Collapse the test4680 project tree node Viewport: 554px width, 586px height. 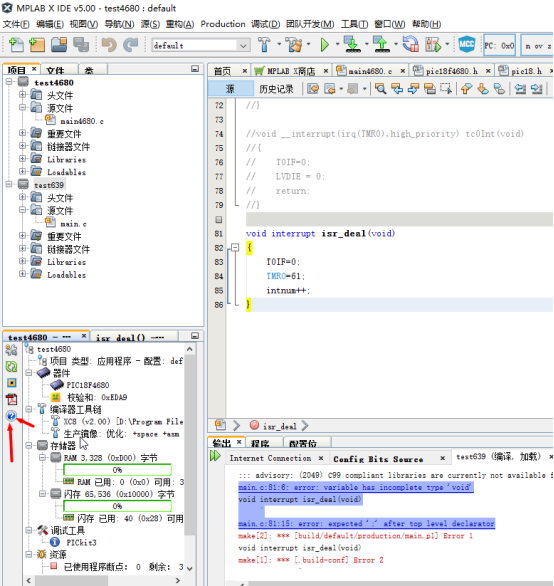[x=9, y=81]
